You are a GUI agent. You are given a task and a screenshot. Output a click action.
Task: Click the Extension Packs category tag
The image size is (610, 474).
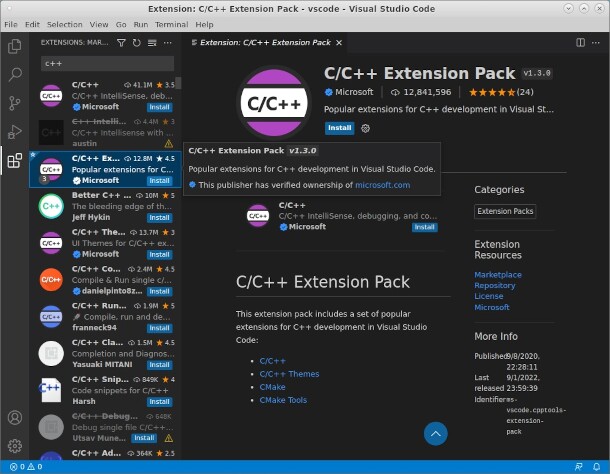[505, 211]
